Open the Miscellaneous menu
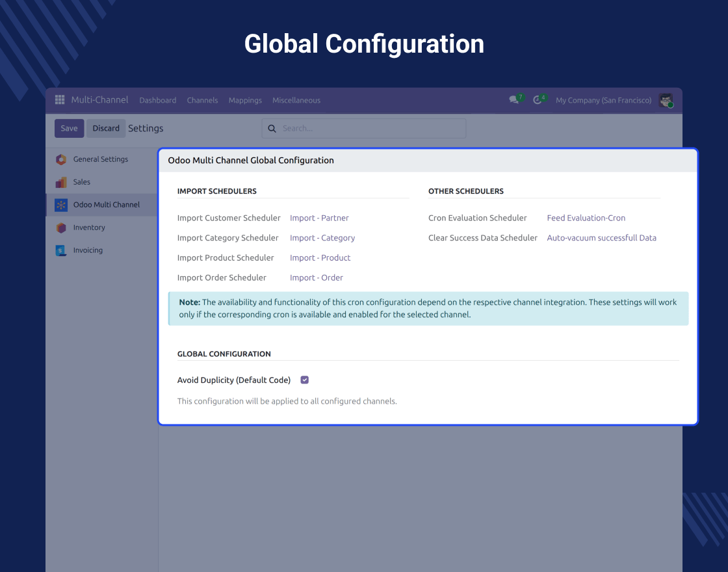Viewport: 728px width, 572px height. click(x=296, y=100)
